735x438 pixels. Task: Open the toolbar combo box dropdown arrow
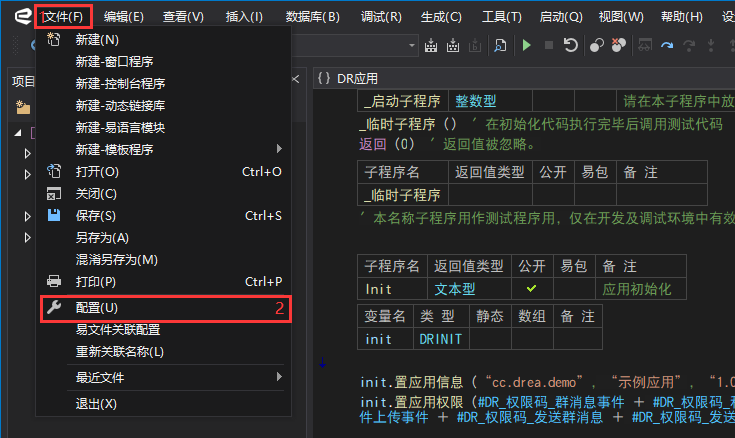(x=412, y=45)
